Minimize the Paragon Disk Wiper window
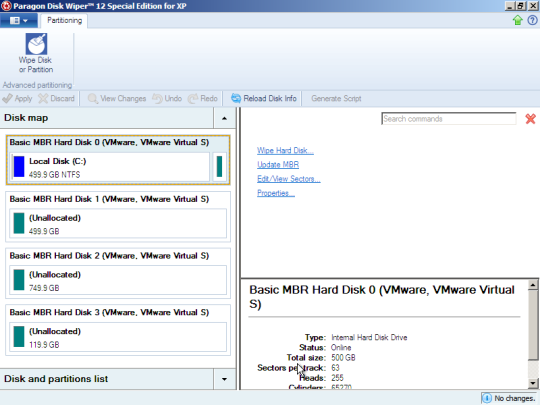This screenshot has height=405, width=540. [510, 6]
